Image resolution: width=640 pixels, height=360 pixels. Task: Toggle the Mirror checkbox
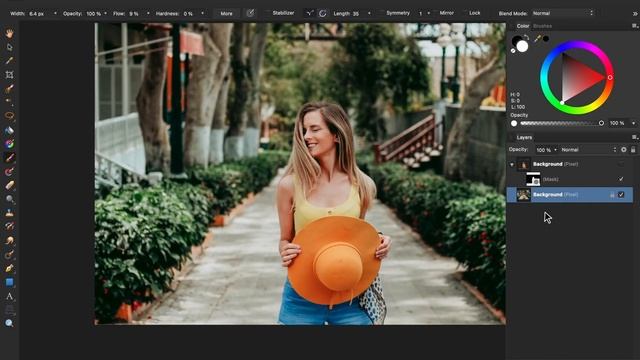click(435, 13)
